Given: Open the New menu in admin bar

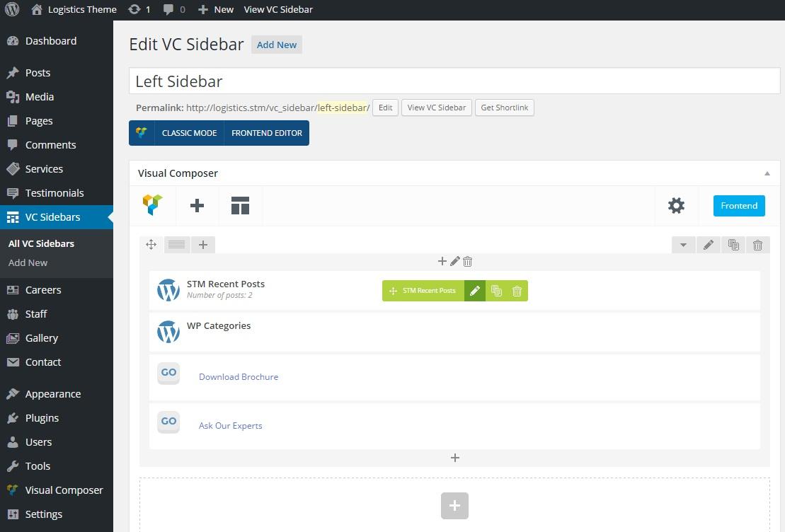Looking at the screenshot, I should 216,9.
